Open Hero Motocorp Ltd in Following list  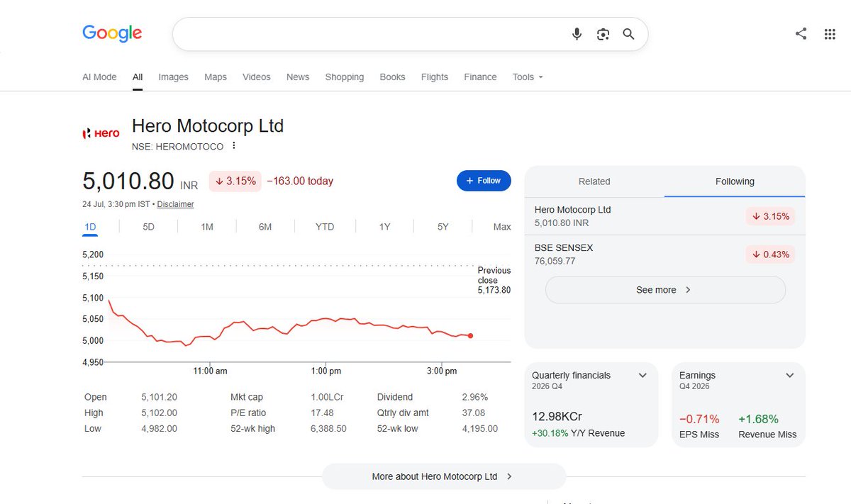tap(664, 216)
